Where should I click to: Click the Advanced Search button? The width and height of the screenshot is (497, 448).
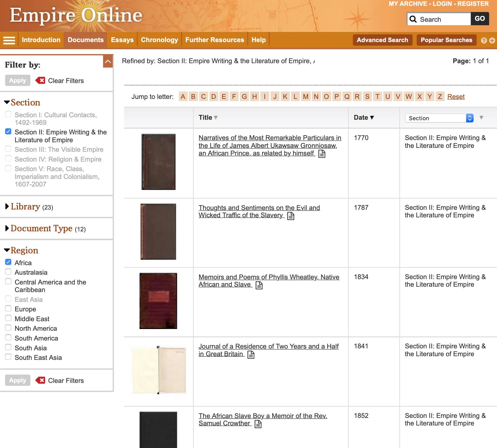[x=382, y=40]
